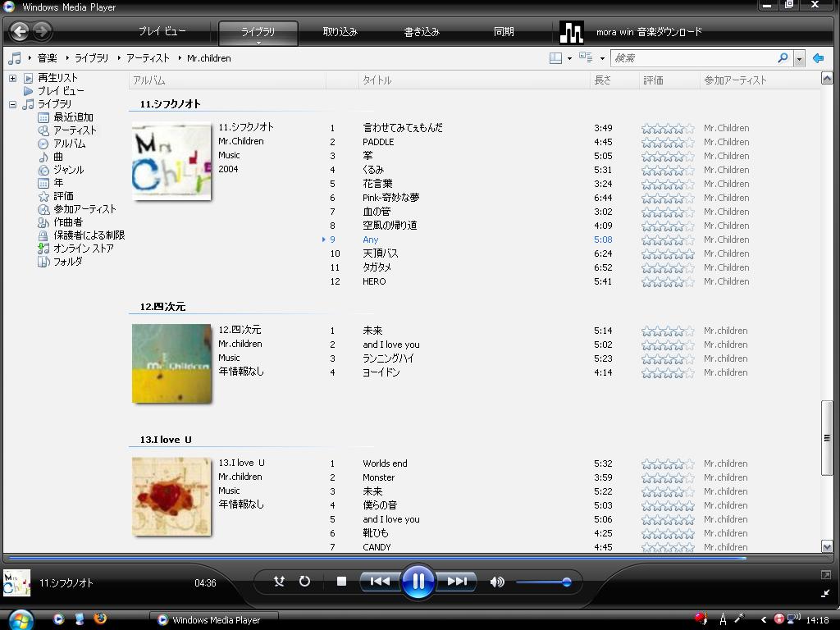Click the 四次元 album cover thumbnail
This screenshot has width=840, height=630.
pyautogui.click(x=171, y=363)
